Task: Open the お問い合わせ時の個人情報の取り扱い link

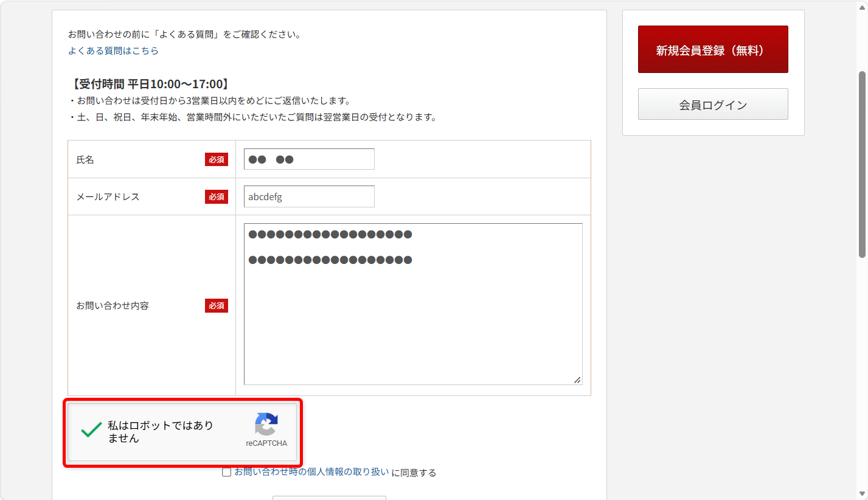Action: (311, 472)
